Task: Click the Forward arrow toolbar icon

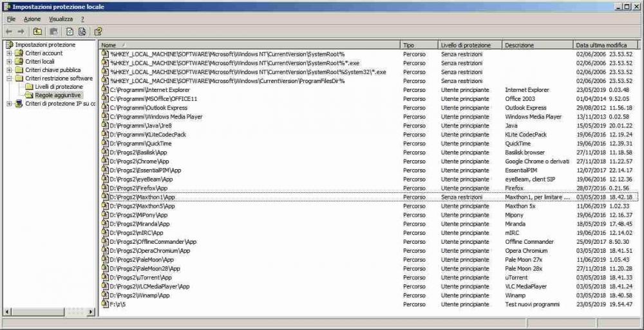Action: [x=21, y=32]
